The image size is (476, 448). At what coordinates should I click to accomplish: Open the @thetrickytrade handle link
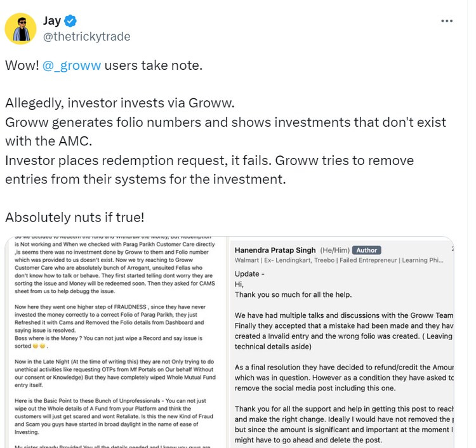pos(86,36)
